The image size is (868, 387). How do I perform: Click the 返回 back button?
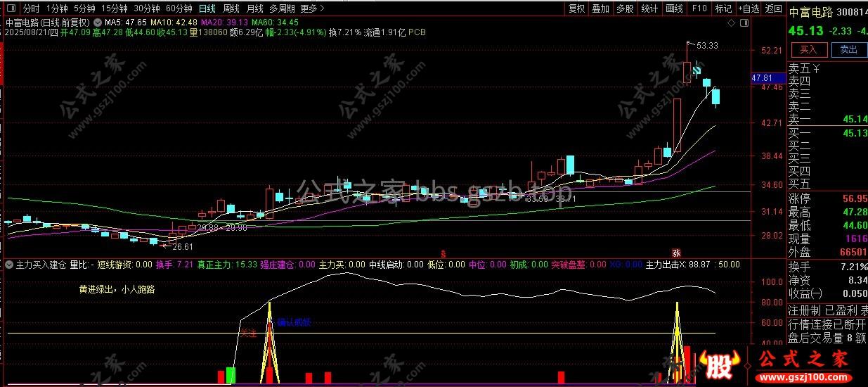[x=773, y=9]
